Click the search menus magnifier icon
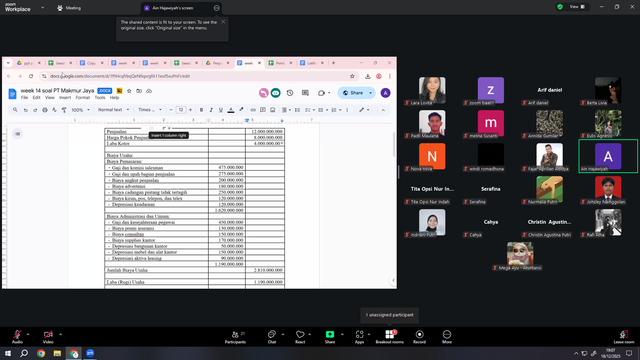Viewport: 640px width, 360px height. tap(15, 110)
